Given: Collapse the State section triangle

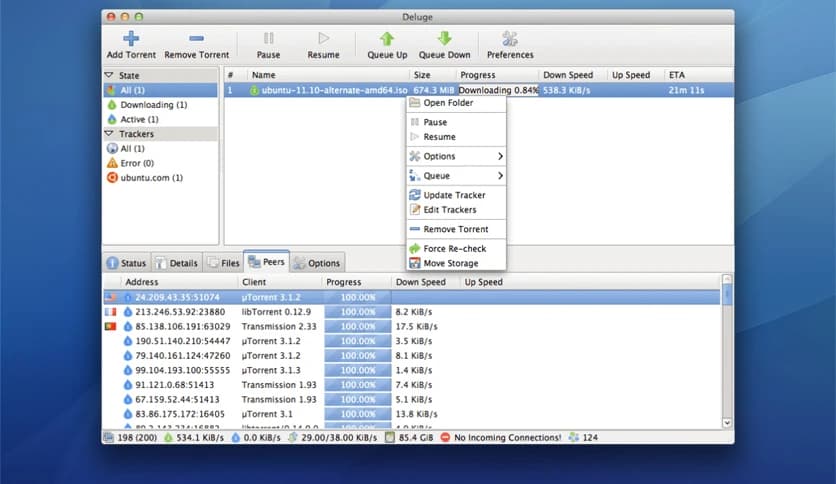Looking at the screenshot, I should pos(109,75).
